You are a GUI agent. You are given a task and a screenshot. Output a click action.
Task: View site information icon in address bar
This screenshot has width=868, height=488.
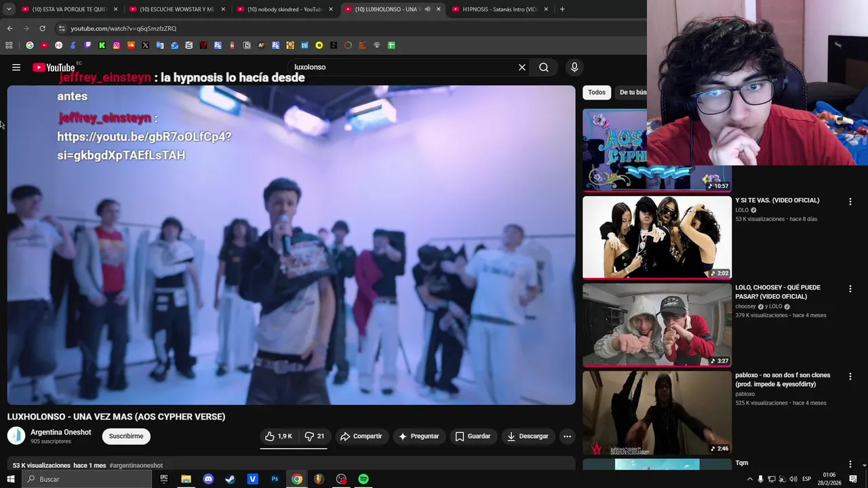coord(62,28)
